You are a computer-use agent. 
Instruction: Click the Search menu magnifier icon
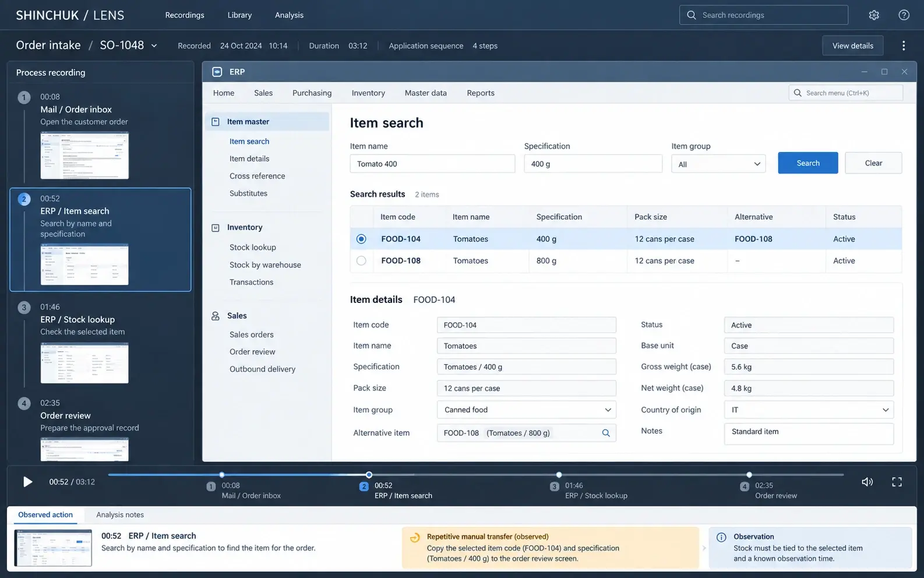point(798,93)
